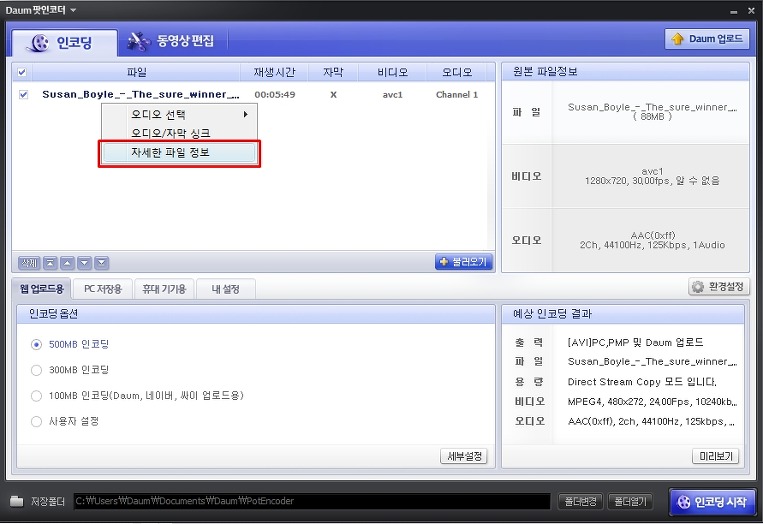Select the 300MB 인코딩 radio option

(37, 370)
